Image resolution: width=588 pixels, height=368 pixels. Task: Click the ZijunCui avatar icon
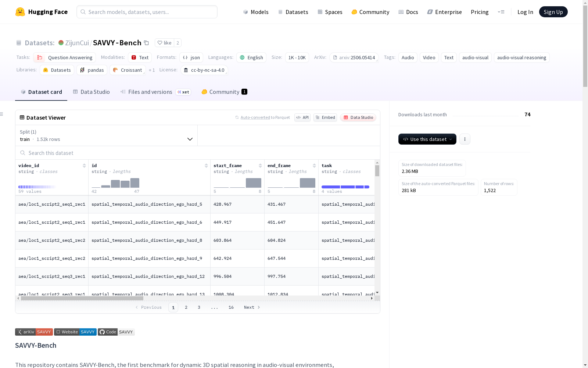(x=61, y=43)
